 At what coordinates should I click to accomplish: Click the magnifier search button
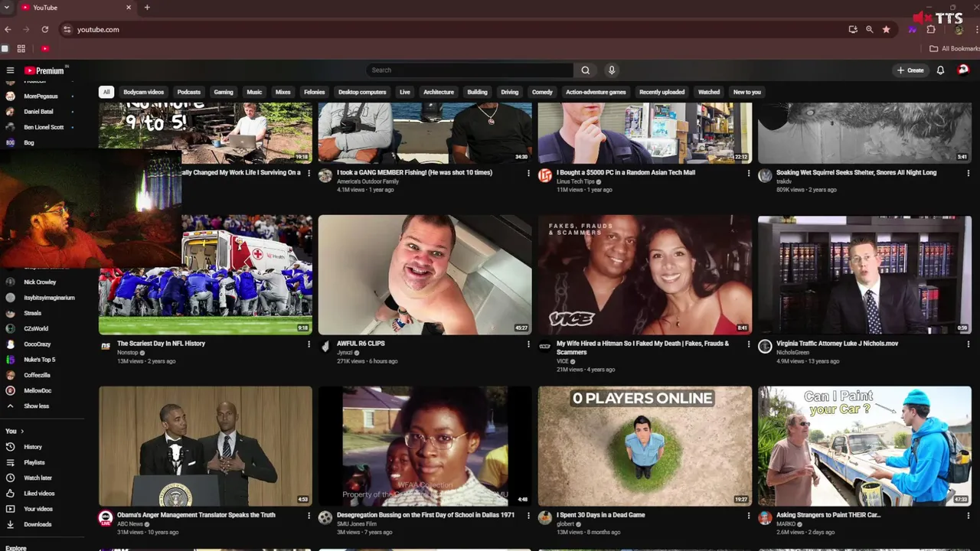pos(585,70)
